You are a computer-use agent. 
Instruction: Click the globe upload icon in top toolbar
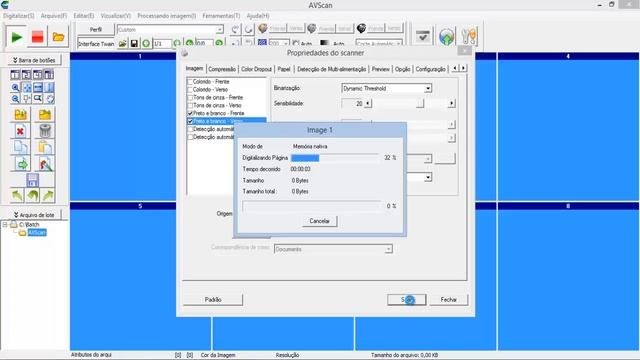[x=447, y=37]
